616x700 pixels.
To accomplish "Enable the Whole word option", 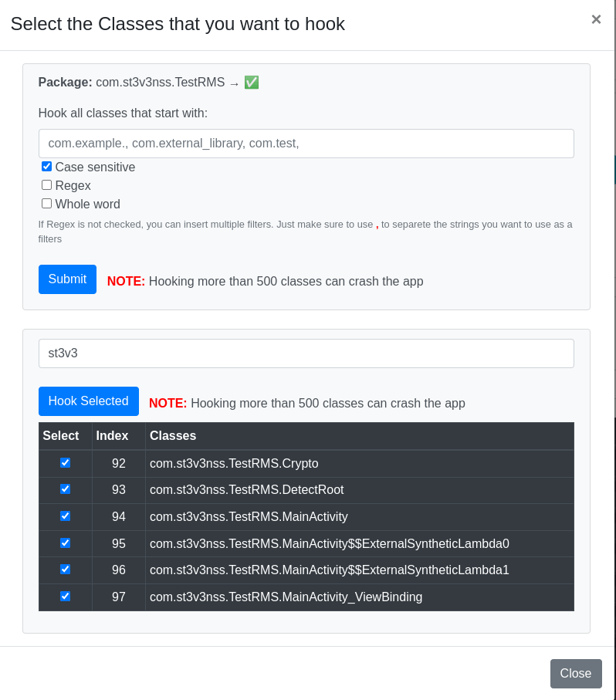I will pos(47,204).
